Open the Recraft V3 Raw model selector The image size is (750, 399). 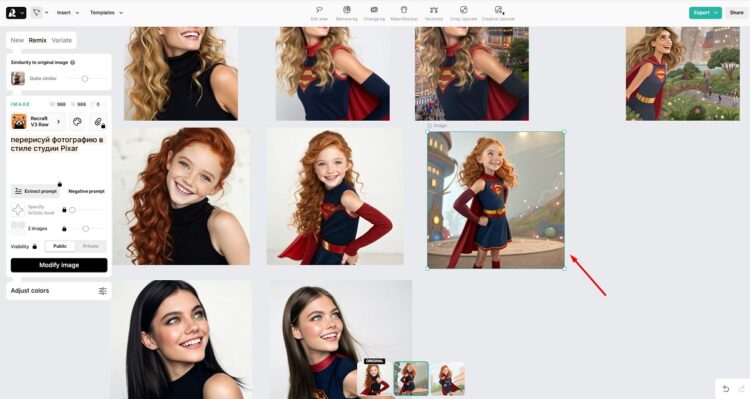pyautogui.click(x=37, y=122)
